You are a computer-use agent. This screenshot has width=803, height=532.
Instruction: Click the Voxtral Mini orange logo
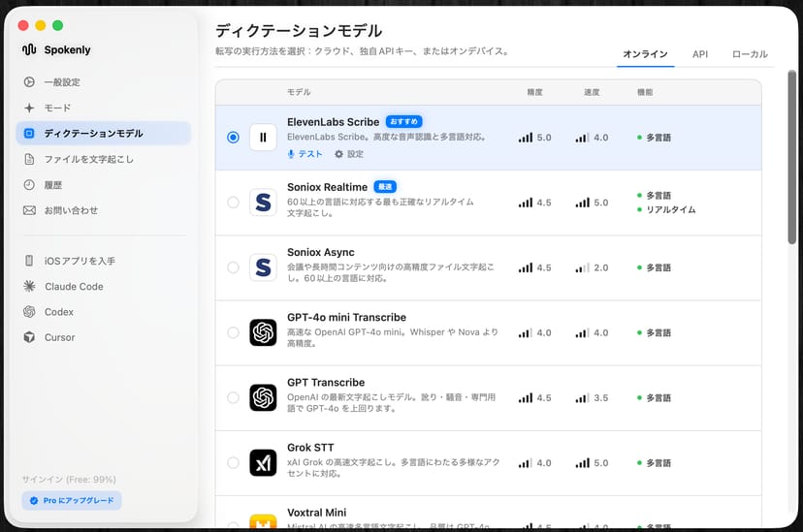coord(263,521)
